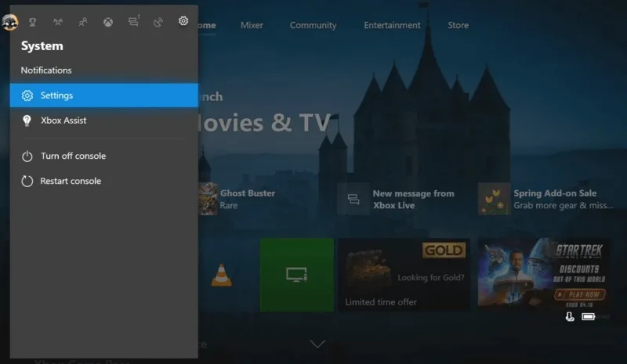This screenshot has height=364, width=627.
Task: Select the Multiplayer party icon in guide
Action: (x=58, y=22)
